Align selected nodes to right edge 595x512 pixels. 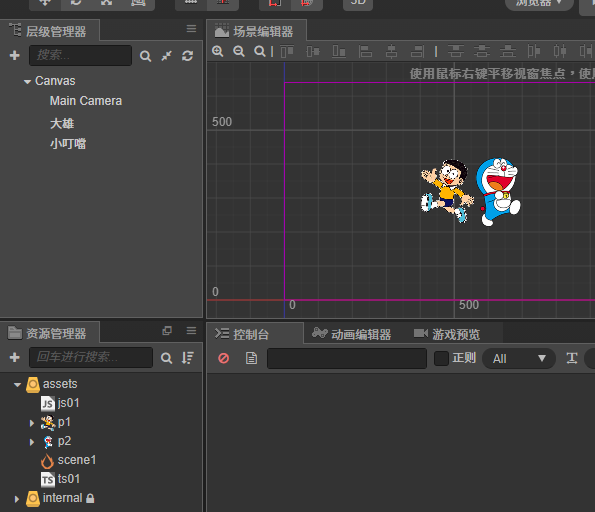pos(417,51)
